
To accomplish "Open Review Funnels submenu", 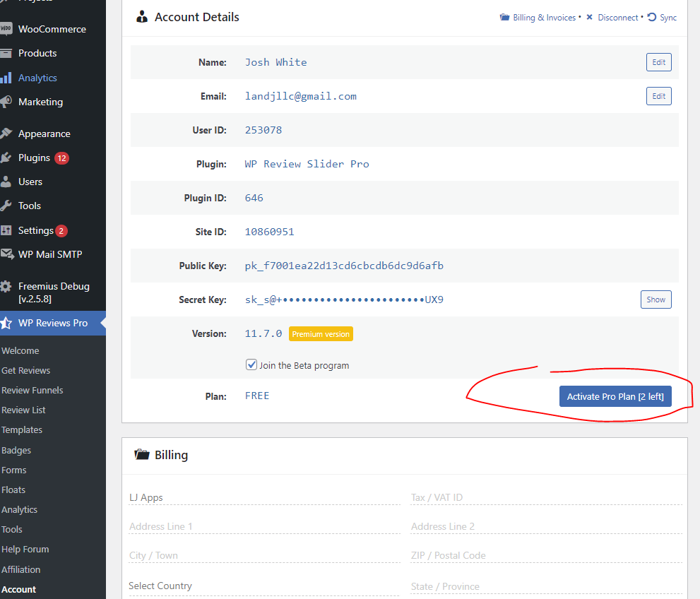I will coord(32,390).
